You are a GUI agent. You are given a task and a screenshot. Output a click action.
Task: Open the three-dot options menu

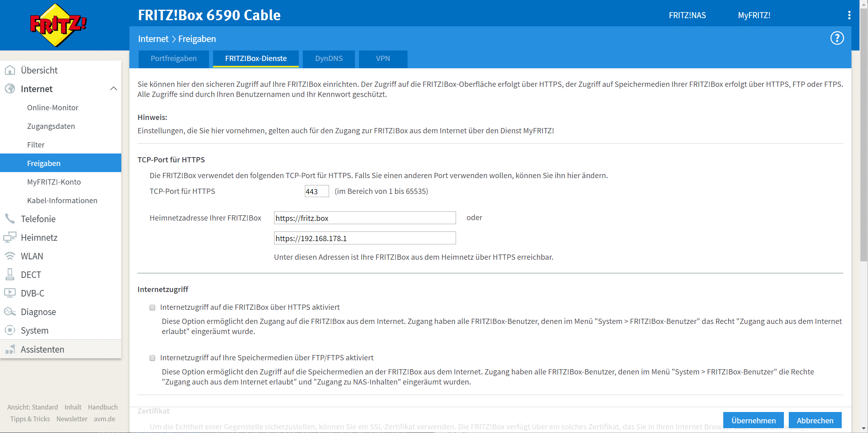[x=849, y=15]
